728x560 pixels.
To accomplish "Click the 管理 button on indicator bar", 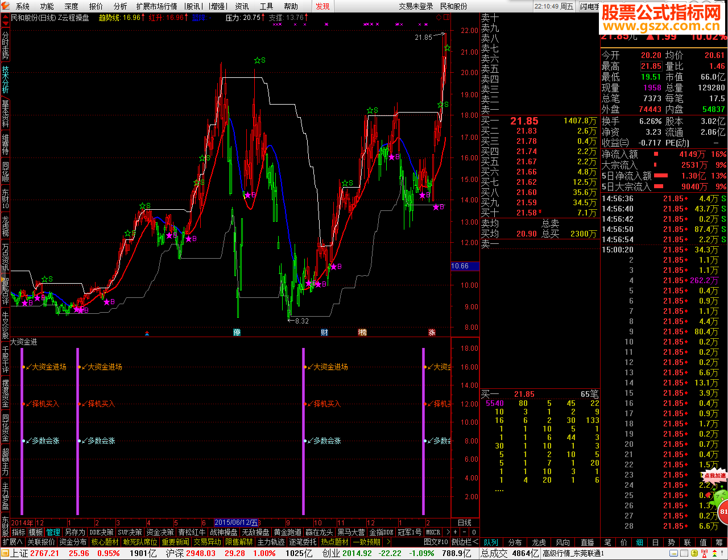I will [x=53, y=532].
